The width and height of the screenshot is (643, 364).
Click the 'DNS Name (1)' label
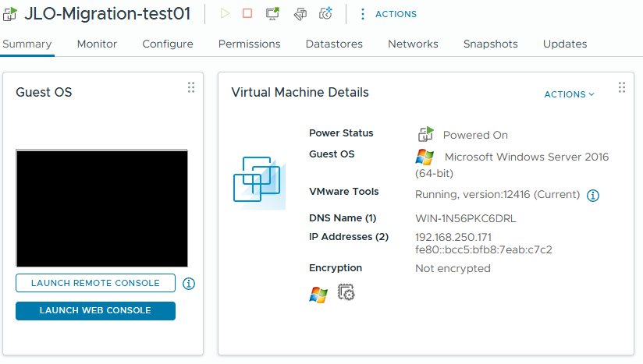coord(343,217)
